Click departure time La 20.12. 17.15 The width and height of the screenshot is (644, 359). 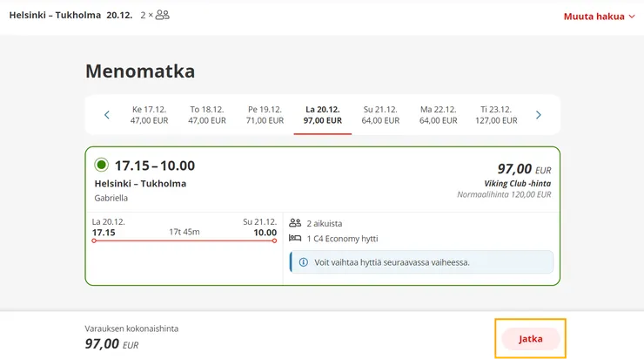[x=109, y=227]
